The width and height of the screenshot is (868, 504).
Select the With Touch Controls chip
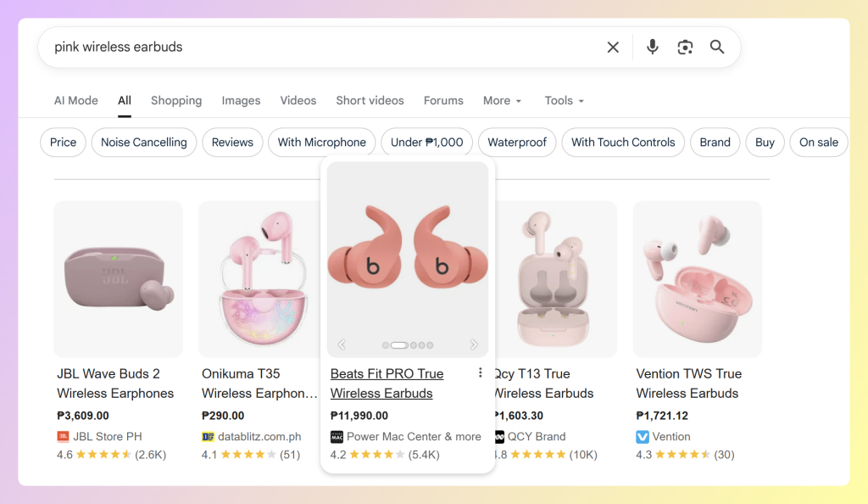623,143
